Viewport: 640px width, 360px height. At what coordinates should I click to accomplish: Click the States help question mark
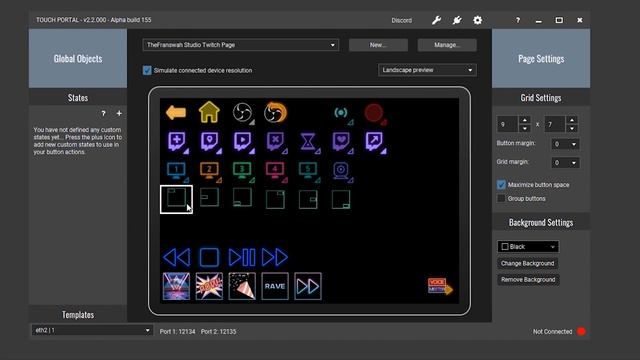(103, 113)
